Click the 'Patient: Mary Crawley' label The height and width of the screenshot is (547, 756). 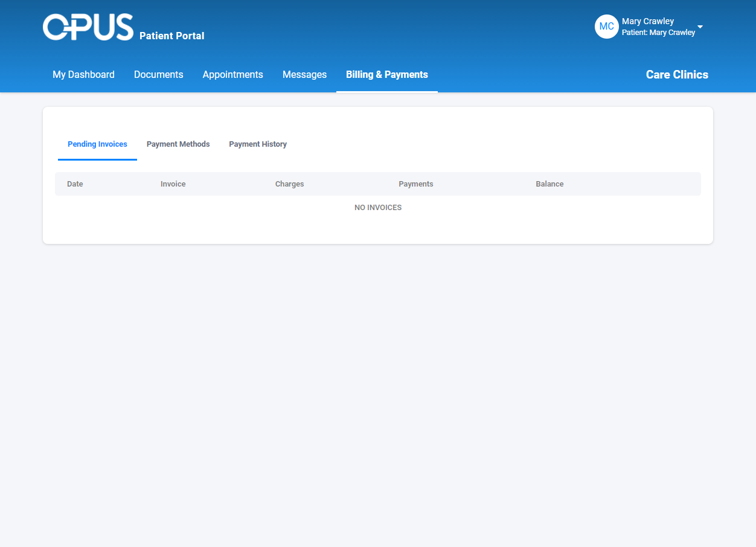pos(659,33)
